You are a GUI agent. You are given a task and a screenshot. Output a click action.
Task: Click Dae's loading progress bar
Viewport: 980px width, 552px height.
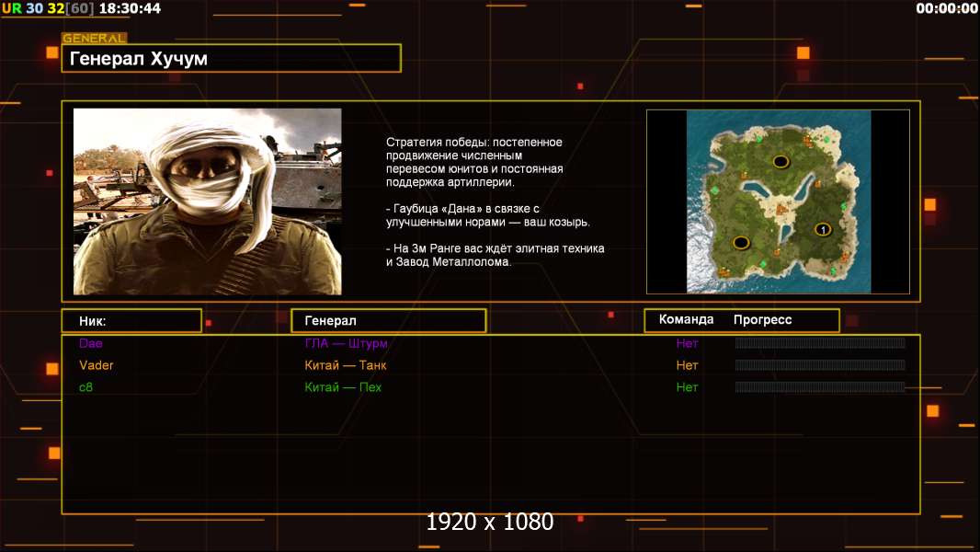(x=820, y=343)
